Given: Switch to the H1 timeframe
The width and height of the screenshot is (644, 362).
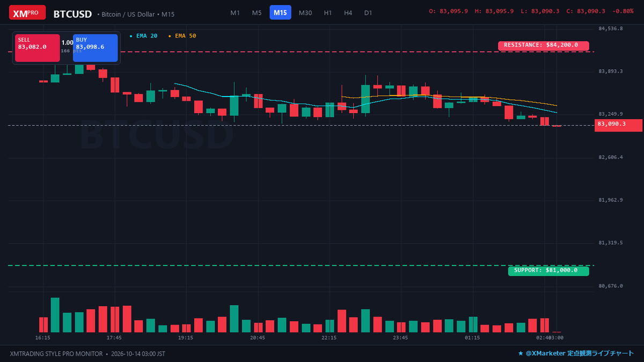Looking at the screenshot, I should pos(328,12).
